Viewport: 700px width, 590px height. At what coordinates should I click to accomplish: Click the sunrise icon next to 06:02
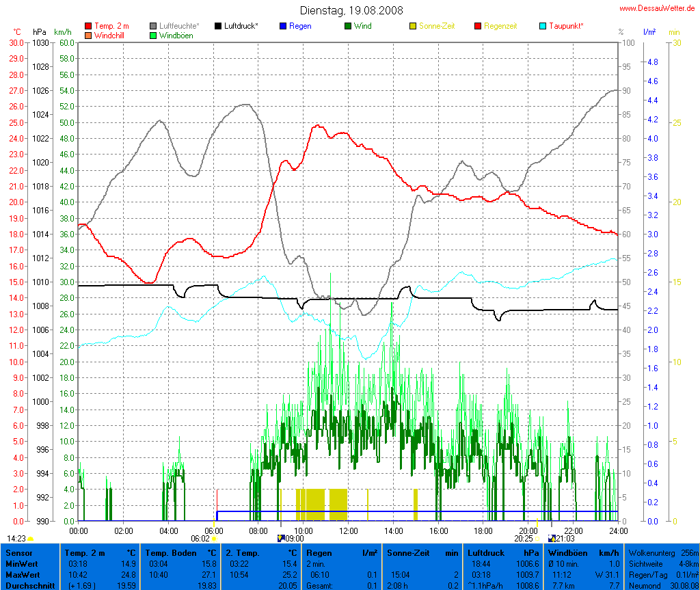(214, 539)
